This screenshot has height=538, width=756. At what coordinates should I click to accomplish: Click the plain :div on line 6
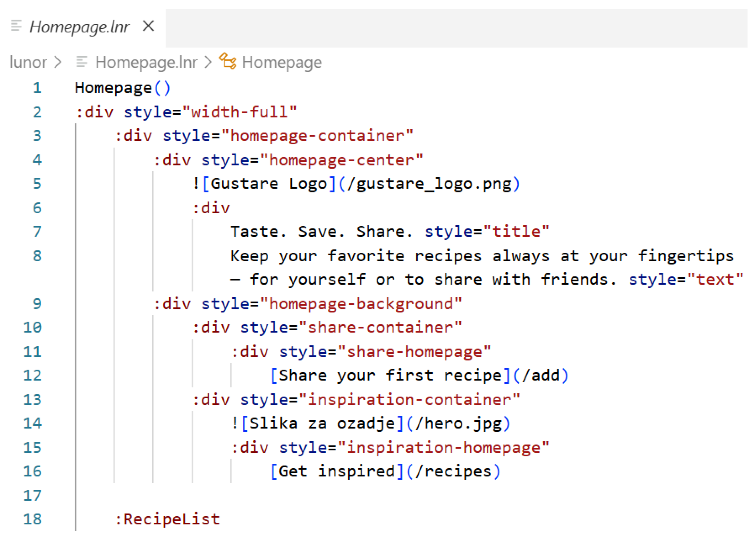tap(211, 208)
